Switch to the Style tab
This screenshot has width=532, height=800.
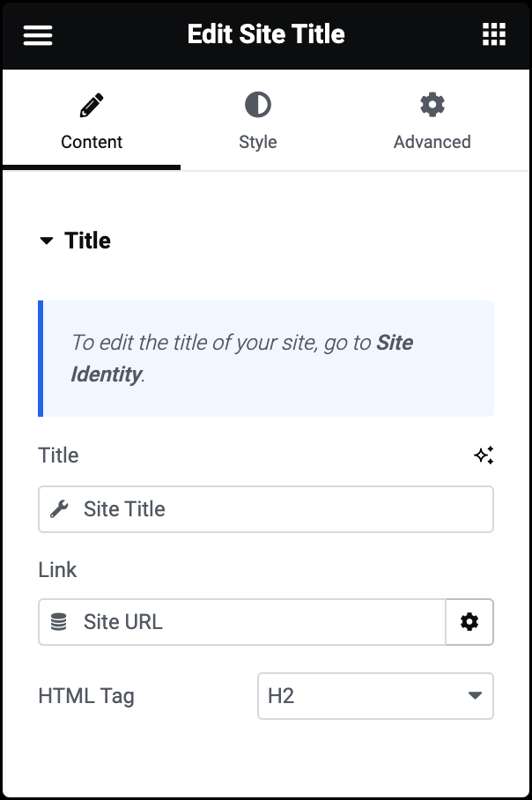pyautogui.click(x=258, y=122)
